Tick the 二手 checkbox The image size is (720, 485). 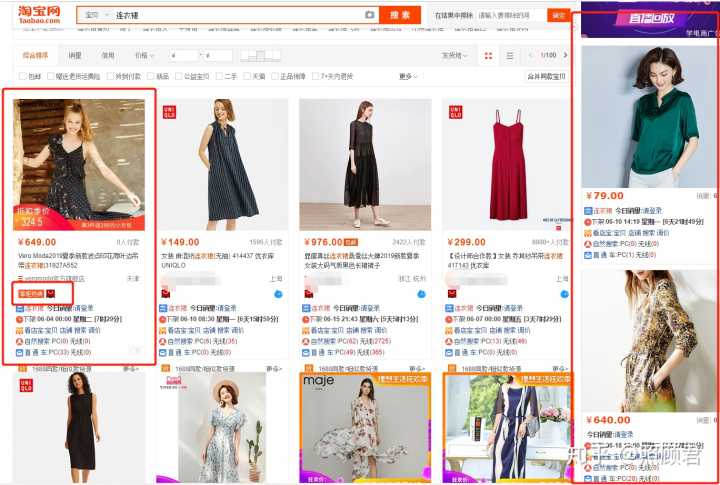coord(219,76)
